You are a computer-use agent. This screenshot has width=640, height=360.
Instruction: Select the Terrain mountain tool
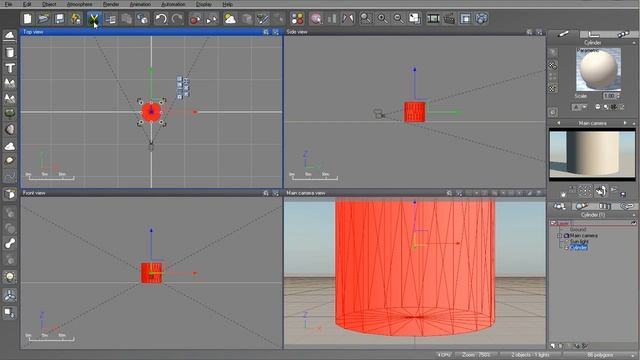pyautogui.click(x=10, y=83)
